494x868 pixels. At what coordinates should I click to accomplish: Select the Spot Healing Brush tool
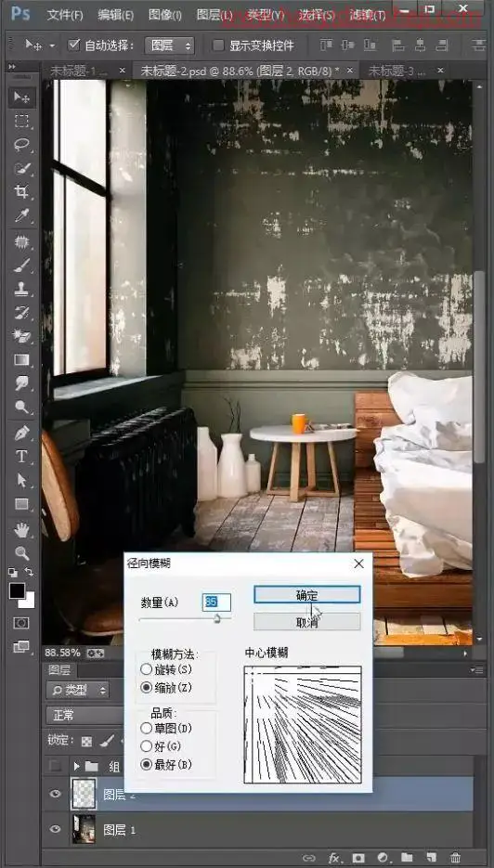tap(21, 242)
